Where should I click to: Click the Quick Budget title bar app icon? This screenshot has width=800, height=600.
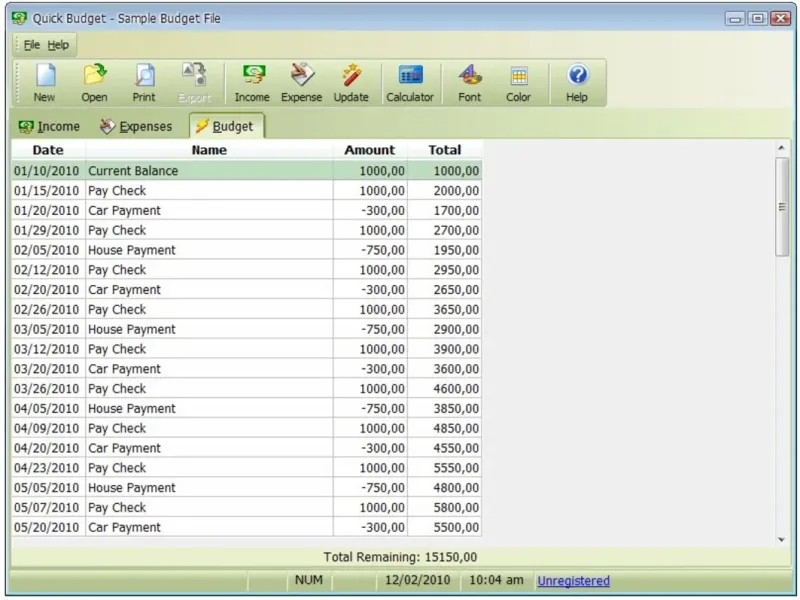pos(19,18)
